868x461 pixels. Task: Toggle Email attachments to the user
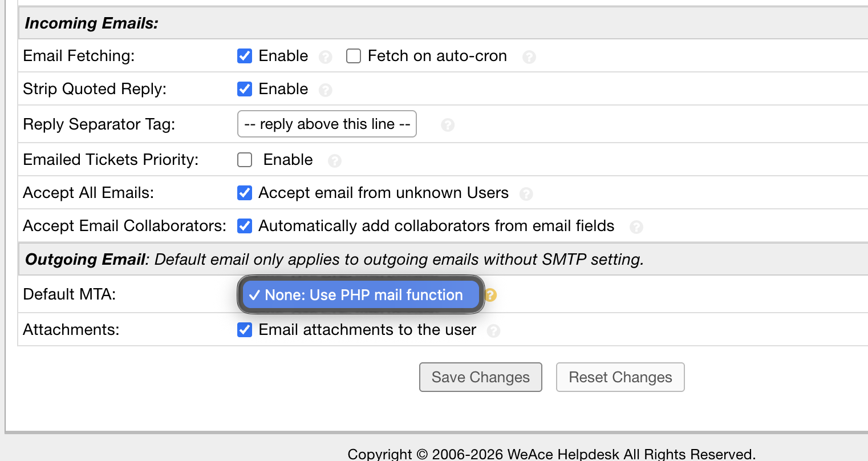[x=245, y=330]
